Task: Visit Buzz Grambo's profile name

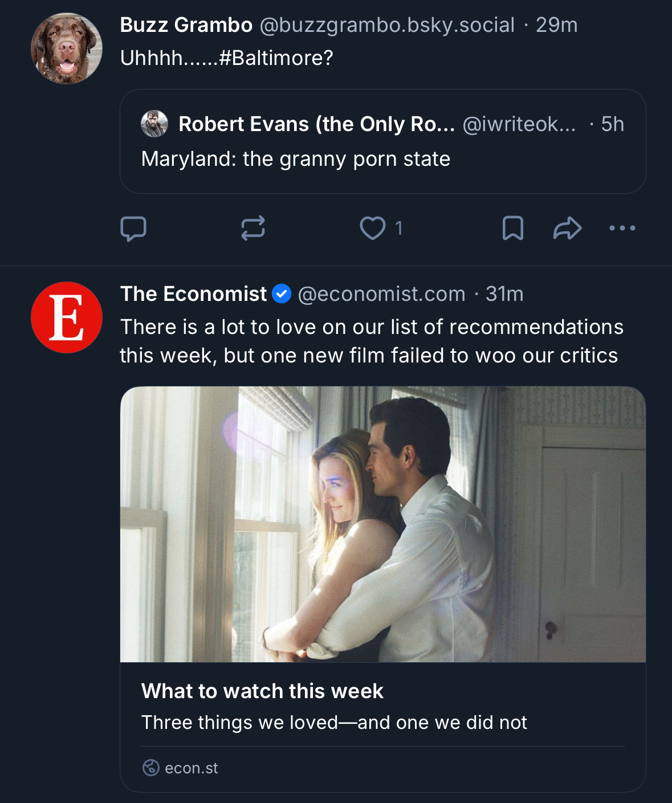Action: point(186,25)
